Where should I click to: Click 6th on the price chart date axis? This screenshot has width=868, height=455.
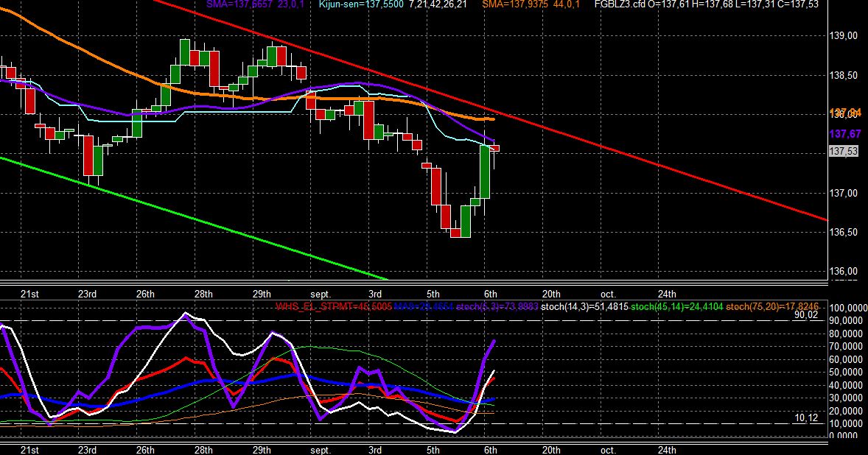coord(491,294)
